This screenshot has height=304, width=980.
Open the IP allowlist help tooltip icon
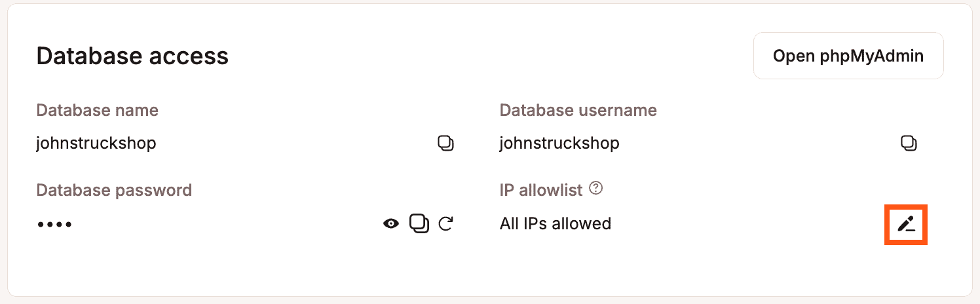tap(595, 189)
